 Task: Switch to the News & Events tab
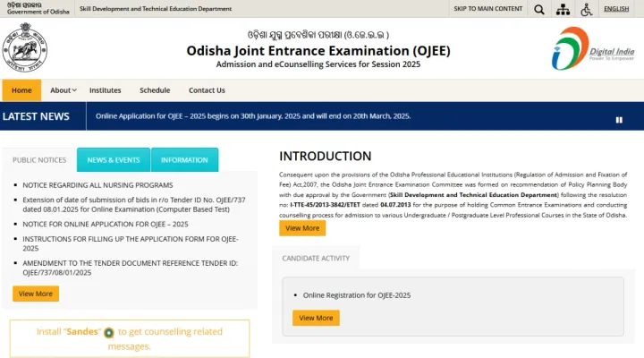113,160
